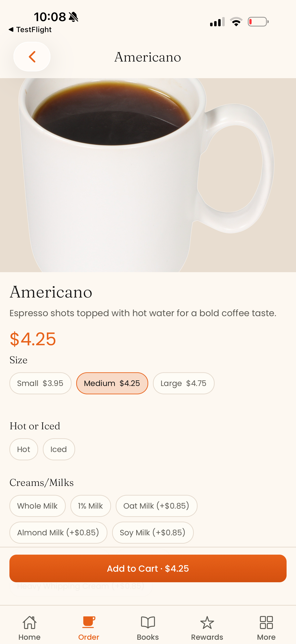Select the Large $4.75 size option

coord(183,383)
